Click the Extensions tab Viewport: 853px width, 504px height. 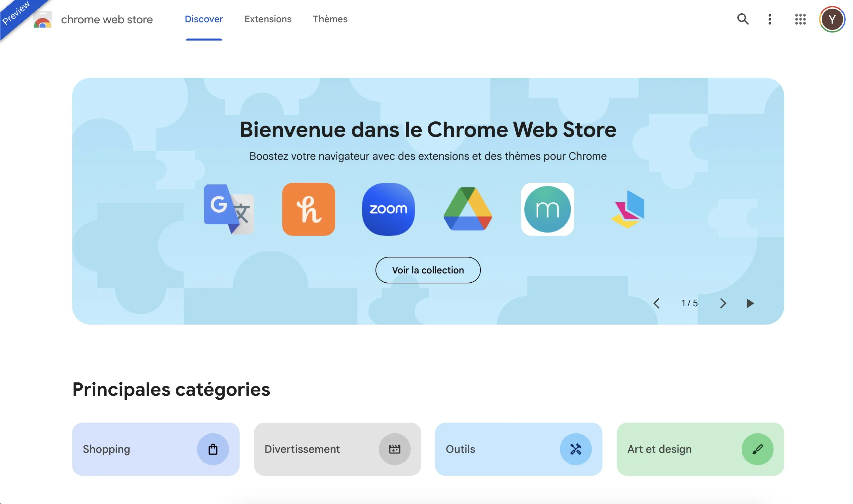click(268, 19)
